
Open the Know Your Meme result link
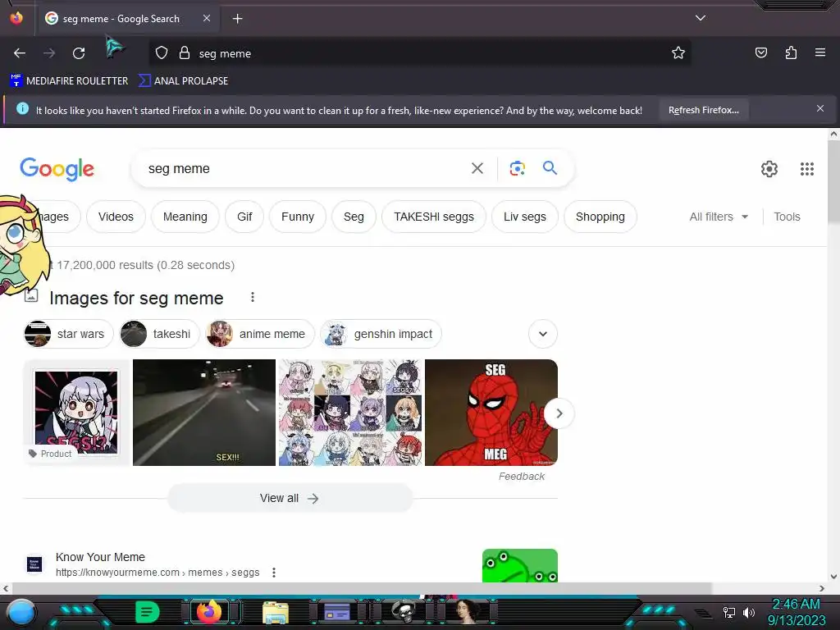[x=100, y=557]
